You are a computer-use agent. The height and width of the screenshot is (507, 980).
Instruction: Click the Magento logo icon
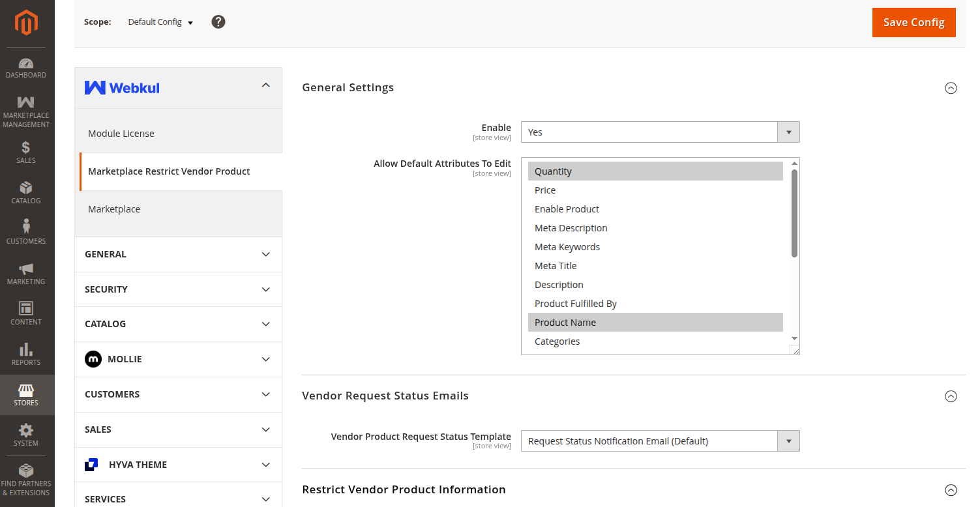27,23
